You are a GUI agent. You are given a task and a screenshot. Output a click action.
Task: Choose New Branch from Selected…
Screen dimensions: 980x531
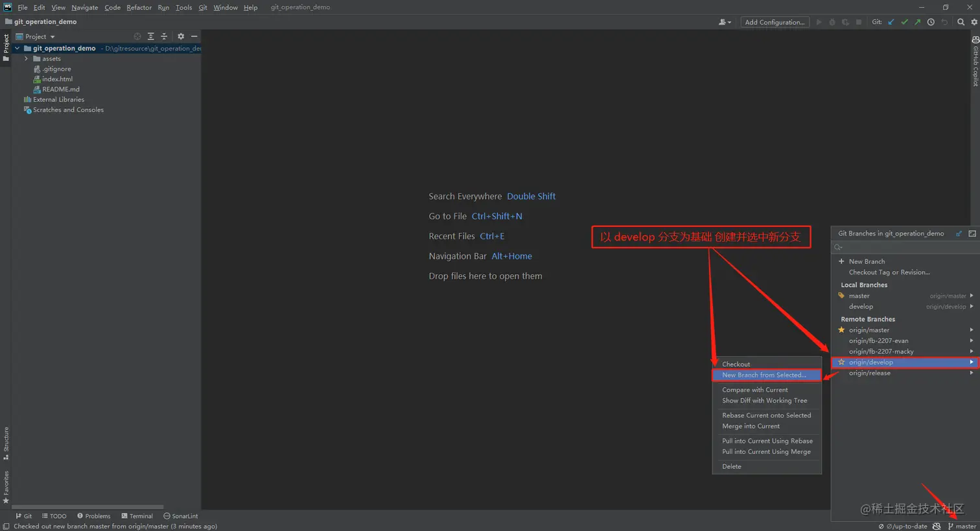click(767, 375)
